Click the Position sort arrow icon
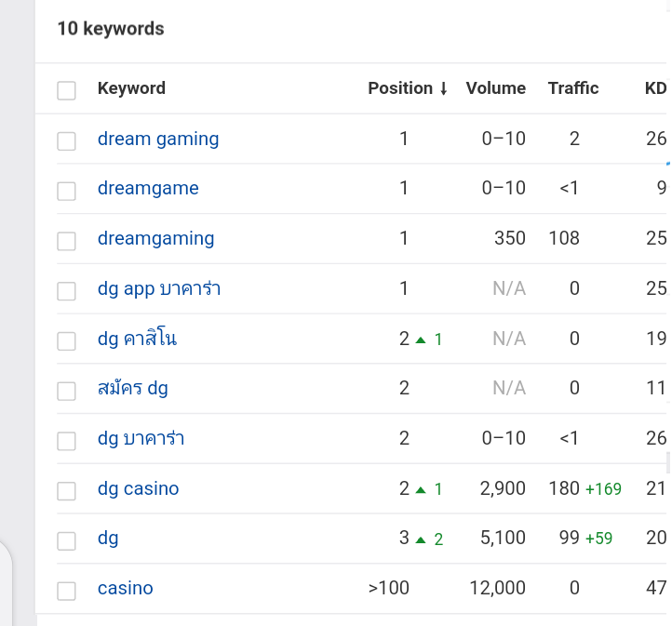 (444, 89)
